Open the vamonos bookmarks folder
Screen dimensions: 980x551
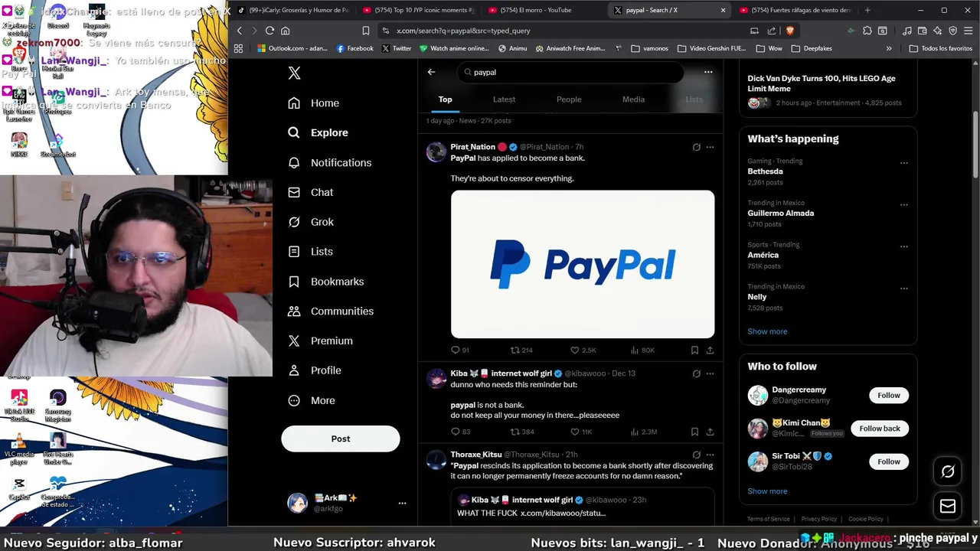649,48
